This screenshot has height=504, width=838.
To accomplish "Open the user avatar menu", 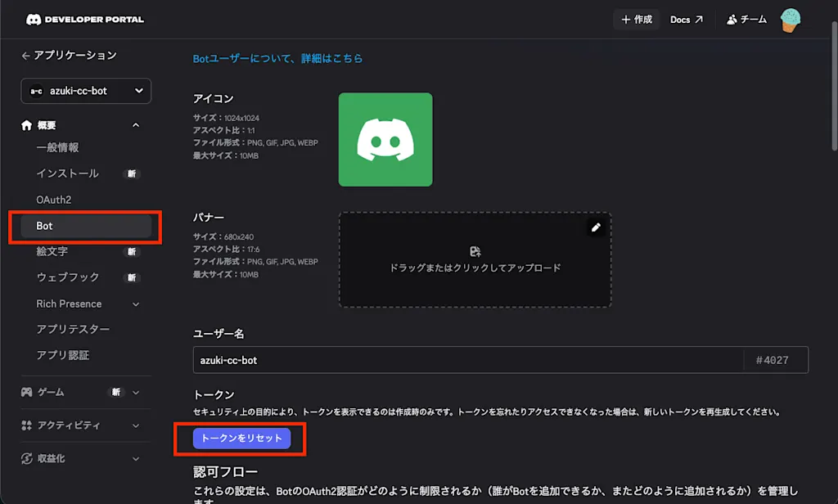I will click(790, 20).
